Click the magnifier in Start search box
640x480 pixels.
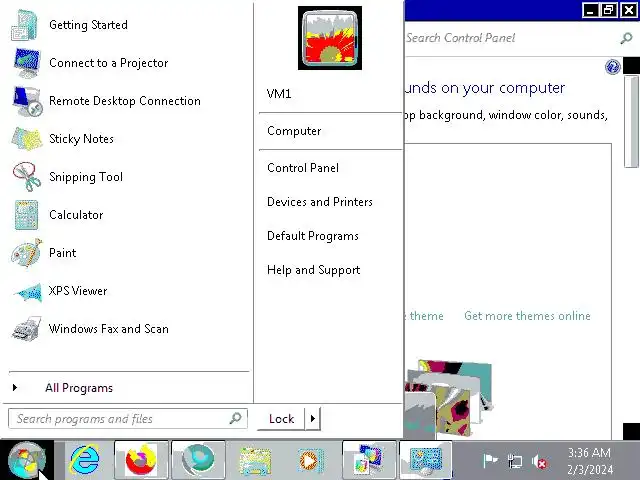[x=236, y=418]
